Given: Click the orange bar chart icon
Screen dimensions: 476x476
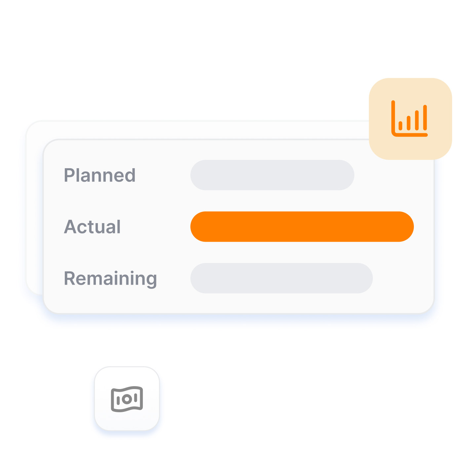Looking at the screenshot, I should 410,119.
